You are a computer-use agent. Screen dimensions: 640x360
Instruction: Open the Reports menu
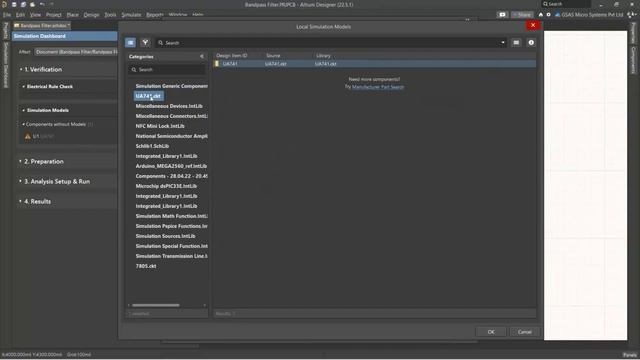click(155, 15)
